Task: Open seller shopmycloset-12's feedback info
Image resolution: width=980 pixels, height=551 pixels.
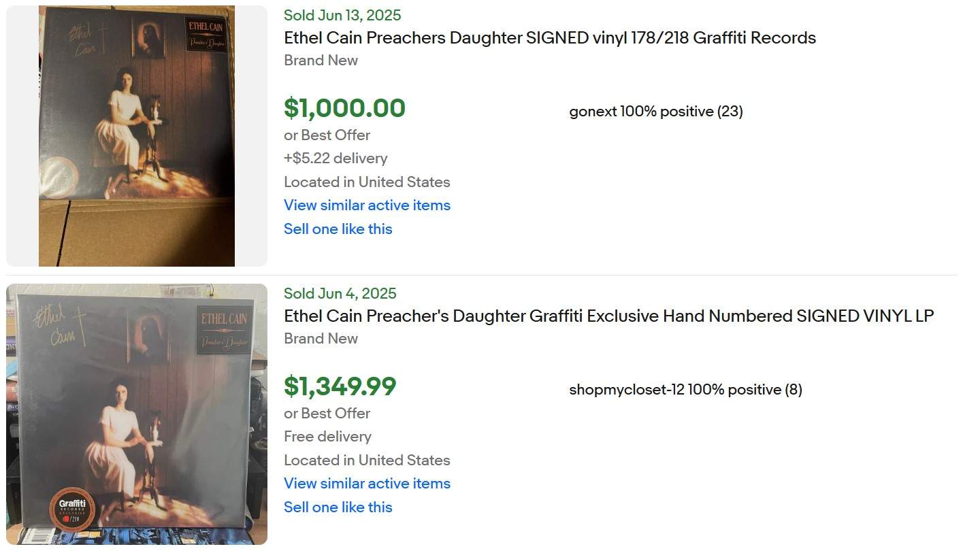Action: tap(685, 390)
